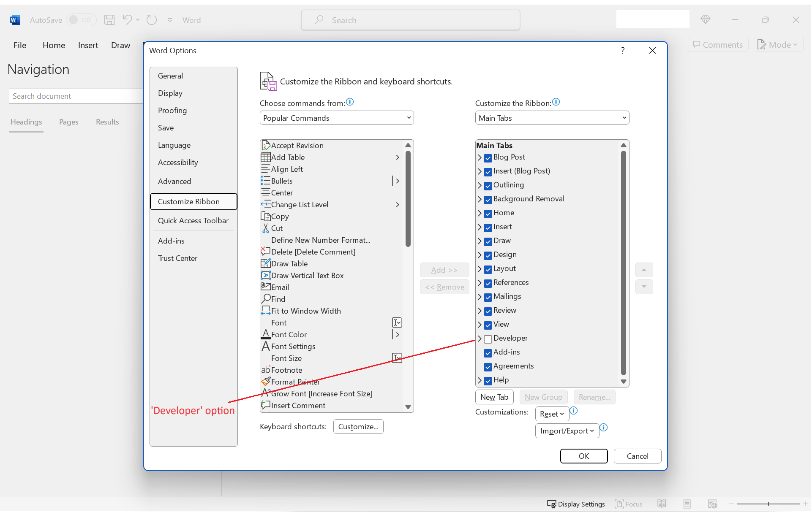Adjust the zoom slider in status bar
This screenshot has width=812, height=512.
(768, 504)
